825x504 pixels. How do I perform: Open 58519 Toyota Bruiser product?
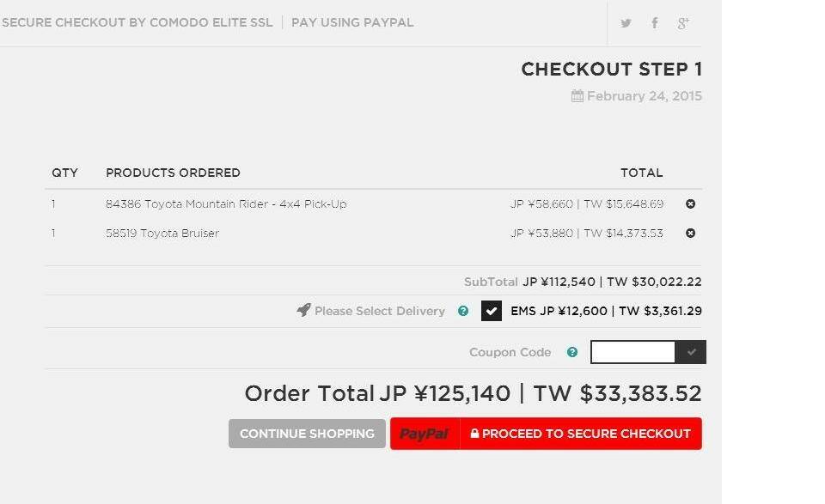tap(162, 233)
